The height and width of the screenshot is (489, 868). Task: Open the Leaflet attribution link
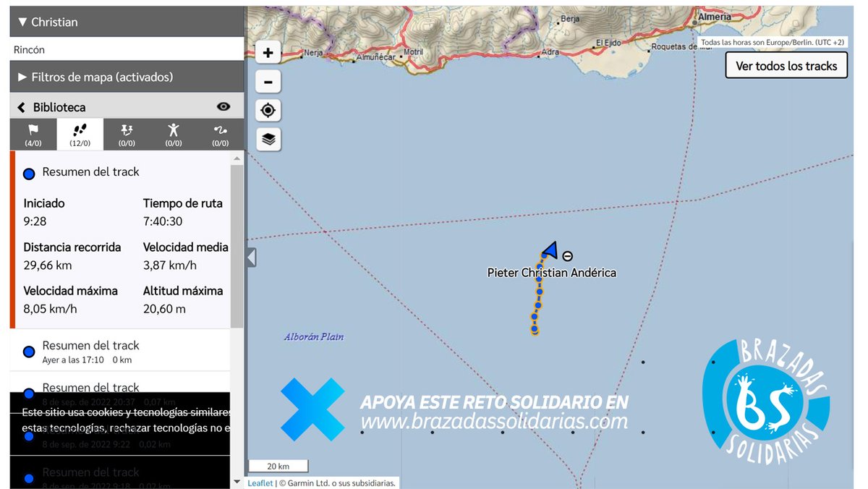pos(260,483)
